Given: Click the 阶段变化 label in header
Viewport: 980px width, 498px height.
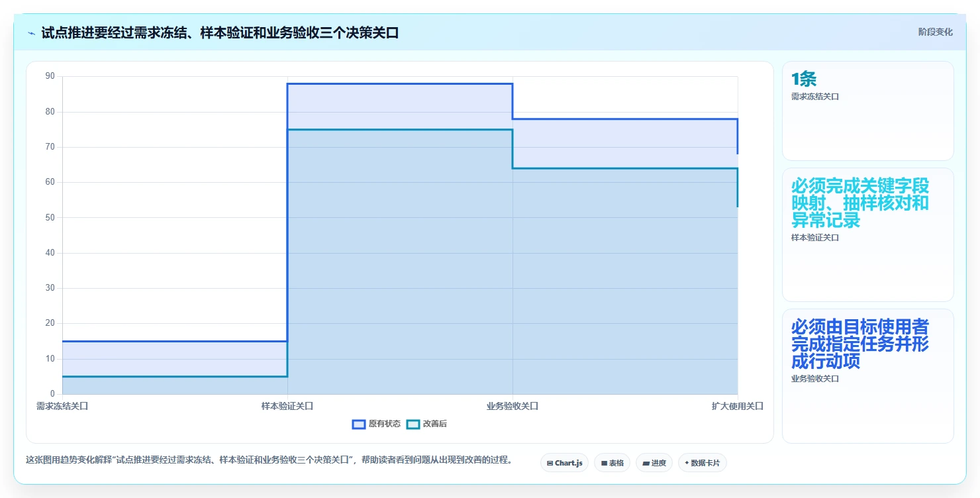Looking at the screenshot, I should point(936,32).
